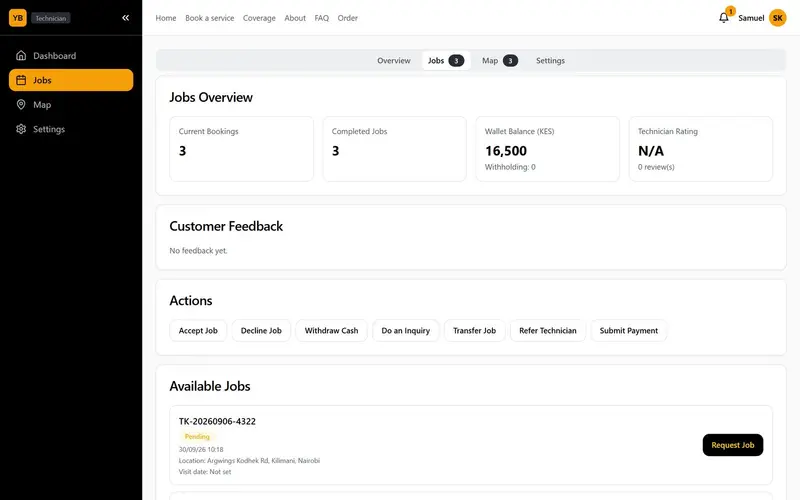Switch to the Overview tab

[x=393, y=61]
